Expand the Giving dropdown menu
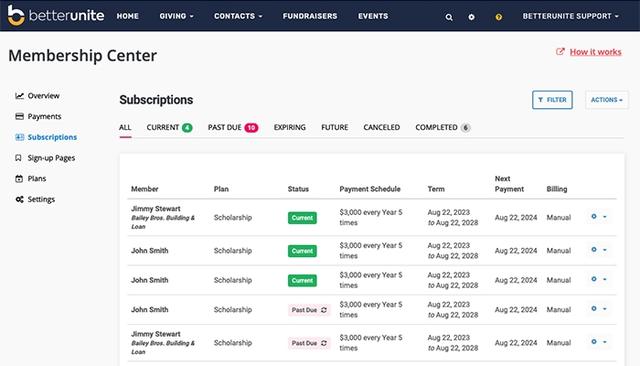Viewport: 640px width, 366px height. [x=176, y=16]
